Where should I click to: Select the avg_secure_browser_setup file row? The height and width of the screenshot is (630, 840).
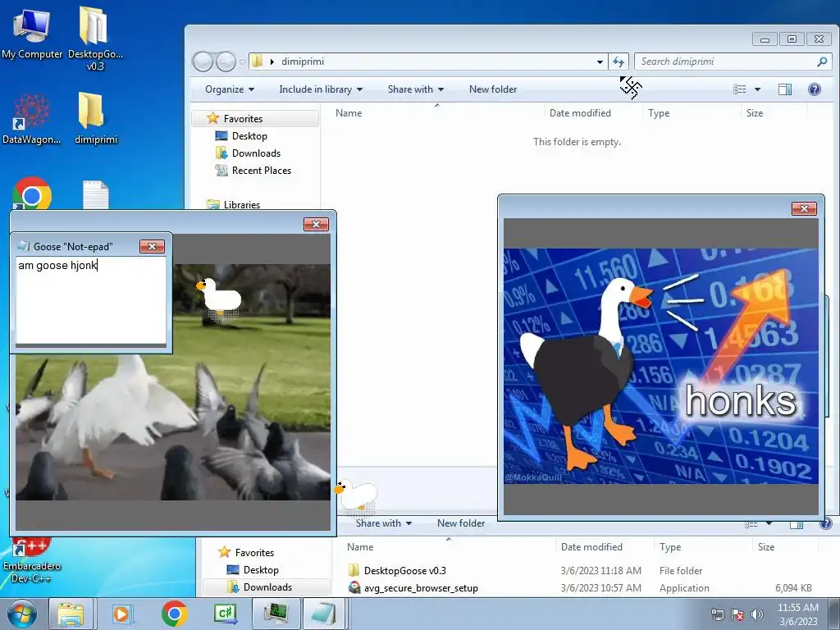[582, 587]
